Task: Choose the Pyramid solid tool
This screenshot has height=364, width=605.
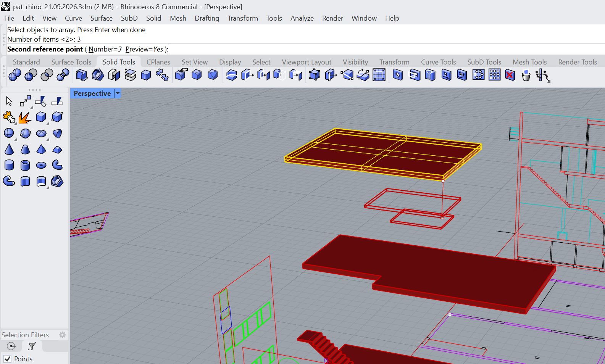Action: [41, 149]
